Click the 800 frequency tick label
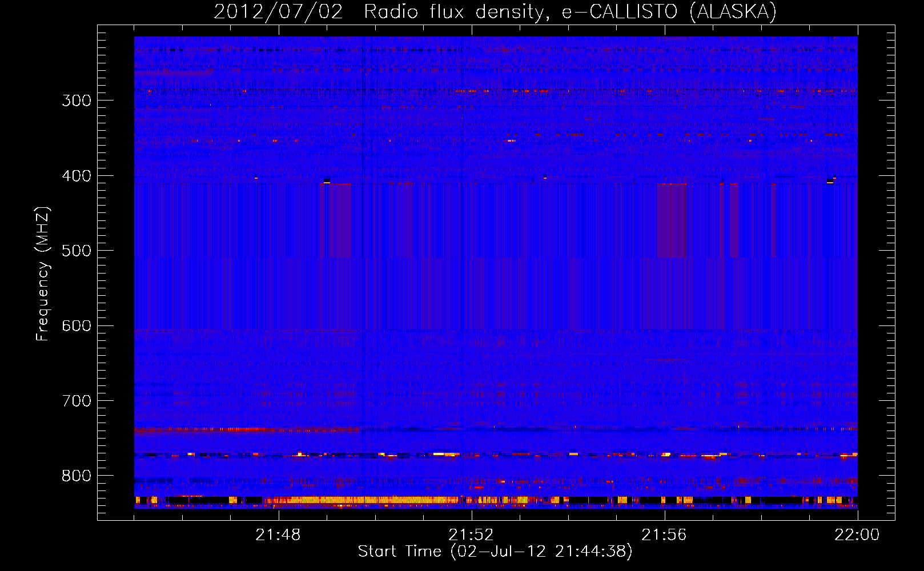 click(x=77, y=476)
